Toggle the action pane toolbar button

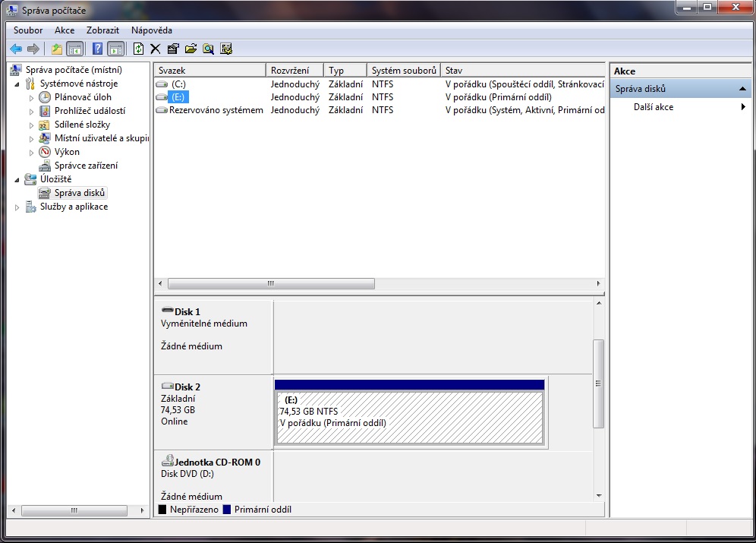[x=115, y=49]
